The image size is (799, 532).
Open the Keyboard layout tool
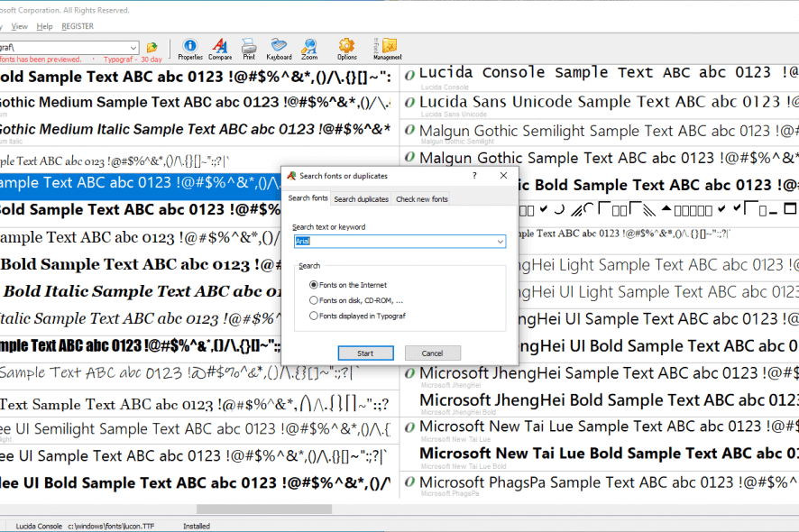click(x=279, y=50)
